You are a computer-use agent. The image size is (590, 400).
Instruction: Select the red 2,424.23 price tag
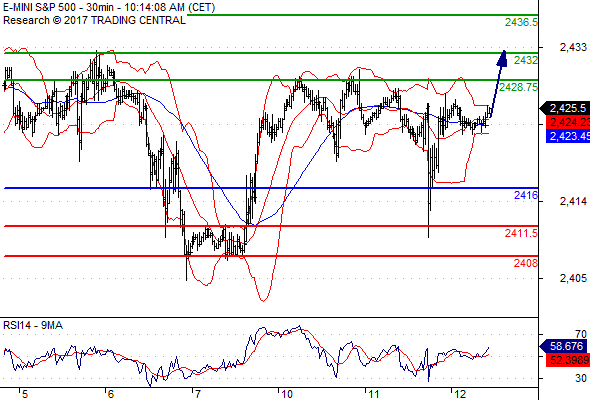coord(568,122)
